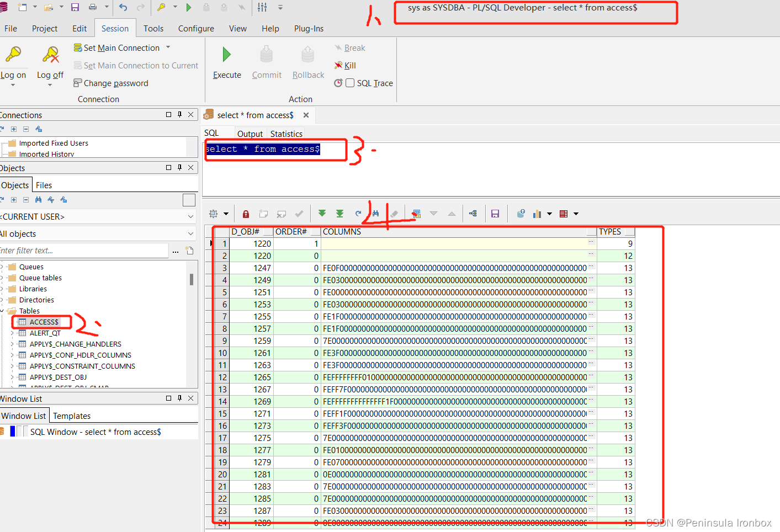Select the ACCESS$ table in tree
The height and width of the screenshot is (532, 780).
44,322
